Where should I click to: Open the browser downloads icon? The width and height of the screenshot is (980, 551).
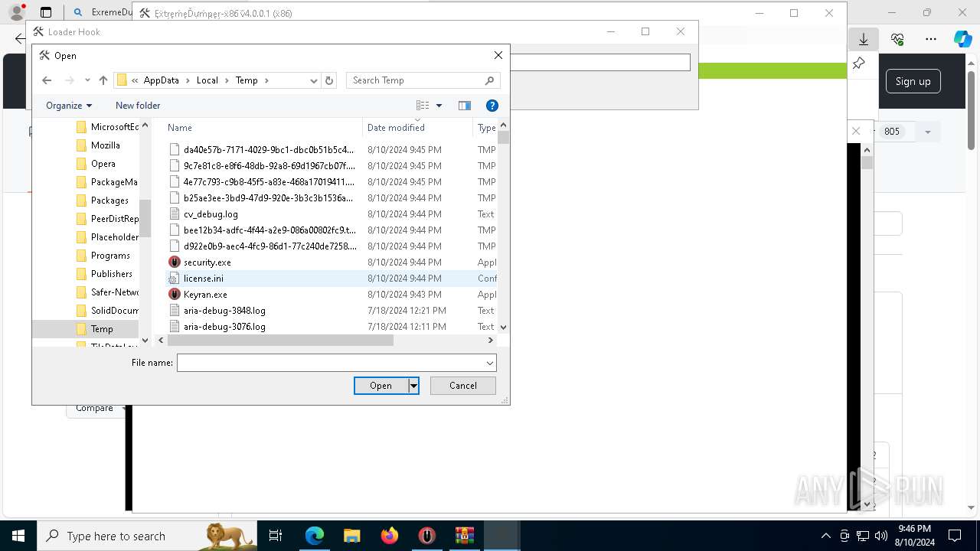[x=864, y=39]
